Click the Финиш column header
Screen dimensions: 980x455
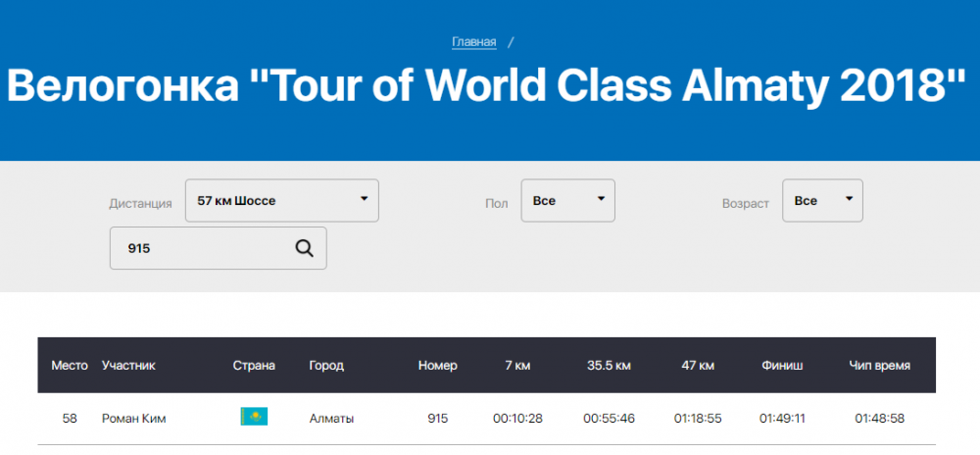782,366
